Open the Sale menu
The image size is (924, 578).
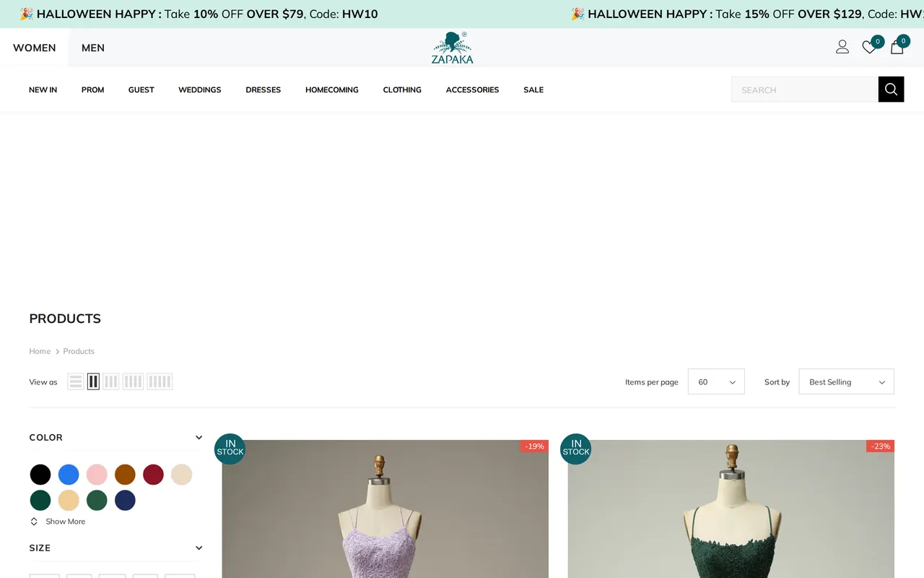[x=533, y=90]
